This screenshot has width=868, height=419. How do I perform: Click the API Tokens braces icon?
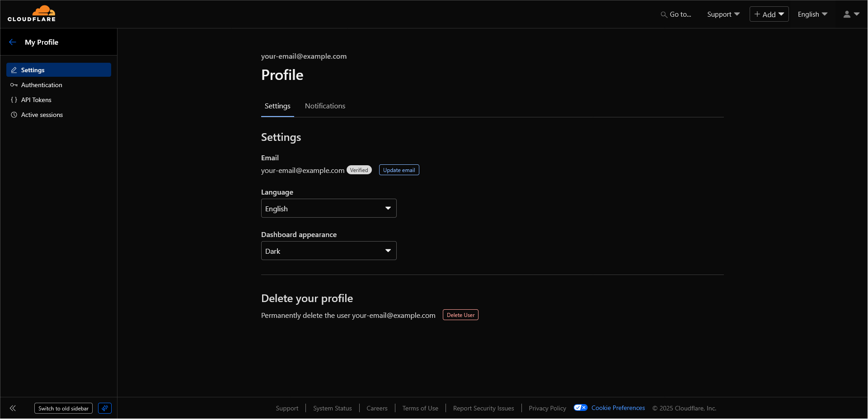14,100
